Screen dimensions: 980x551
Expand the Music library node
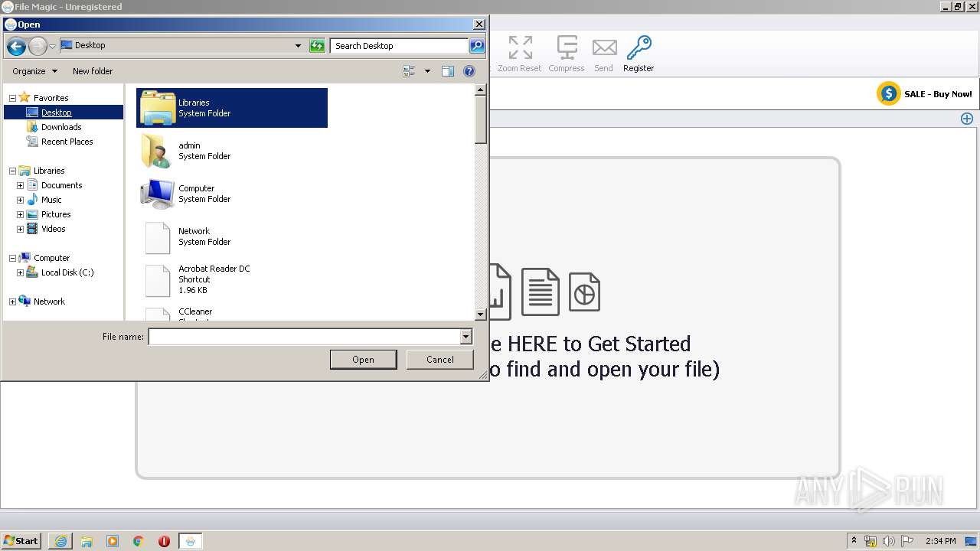point(21,200)
